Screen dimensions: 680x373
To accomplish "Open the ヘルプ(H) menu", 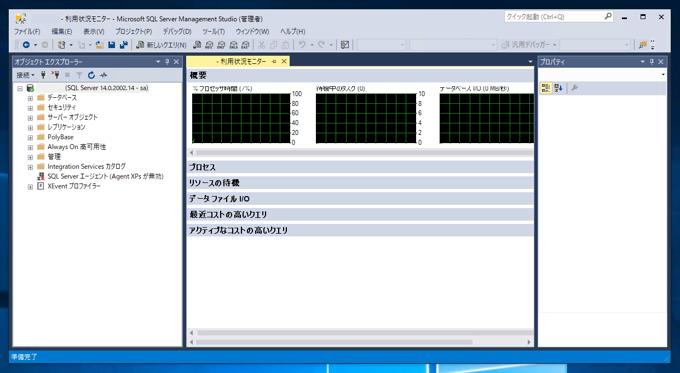I will pos(292,32).
